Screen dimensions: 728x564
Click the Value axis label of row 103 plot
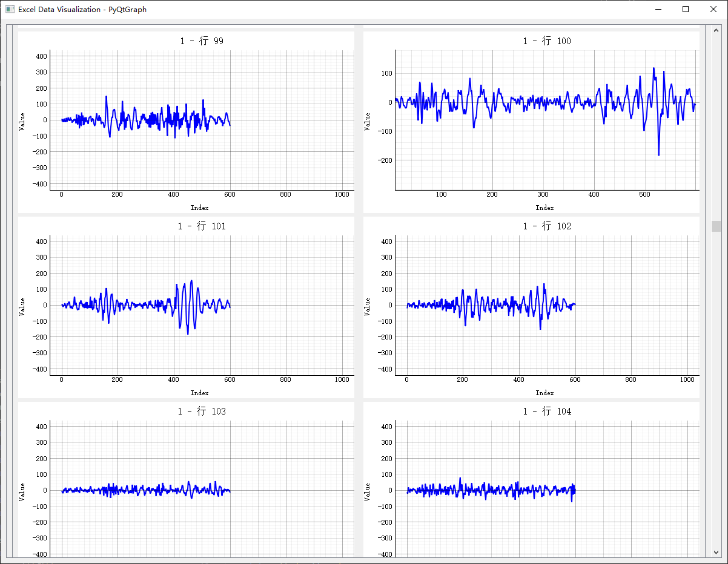click(22, 491)
